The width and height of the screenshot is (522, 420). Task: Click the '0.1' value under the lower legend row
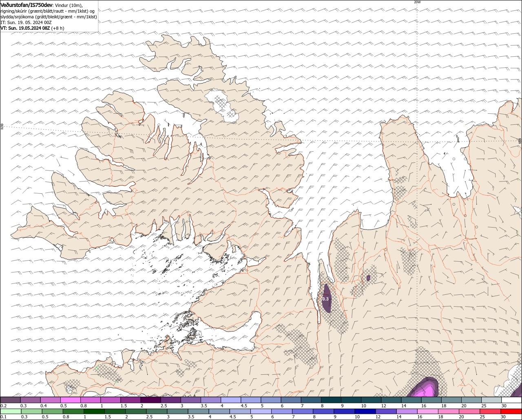4,417
